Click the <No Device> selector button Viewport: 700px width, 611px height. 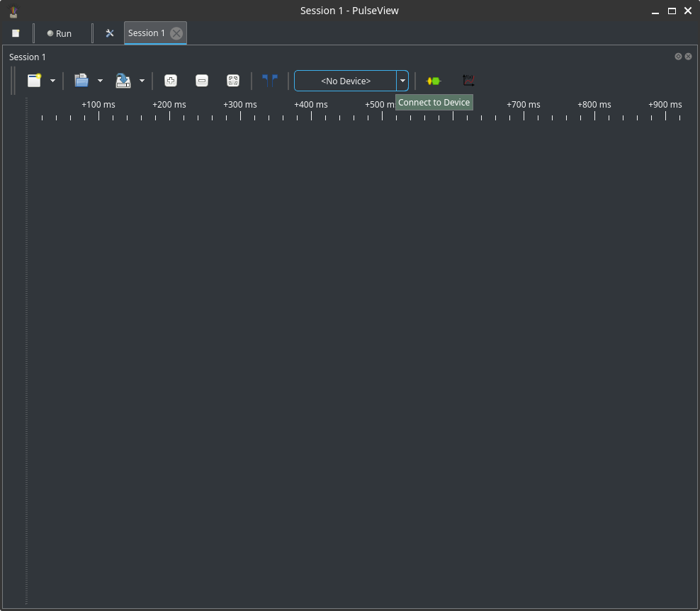tap(345, 81)
